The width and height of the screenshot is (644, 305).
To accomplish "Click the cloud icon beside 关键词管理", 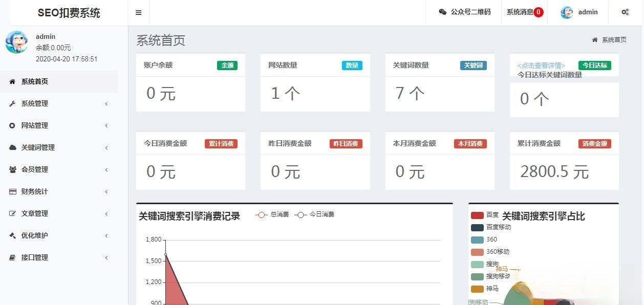I will tap(11, 147).
